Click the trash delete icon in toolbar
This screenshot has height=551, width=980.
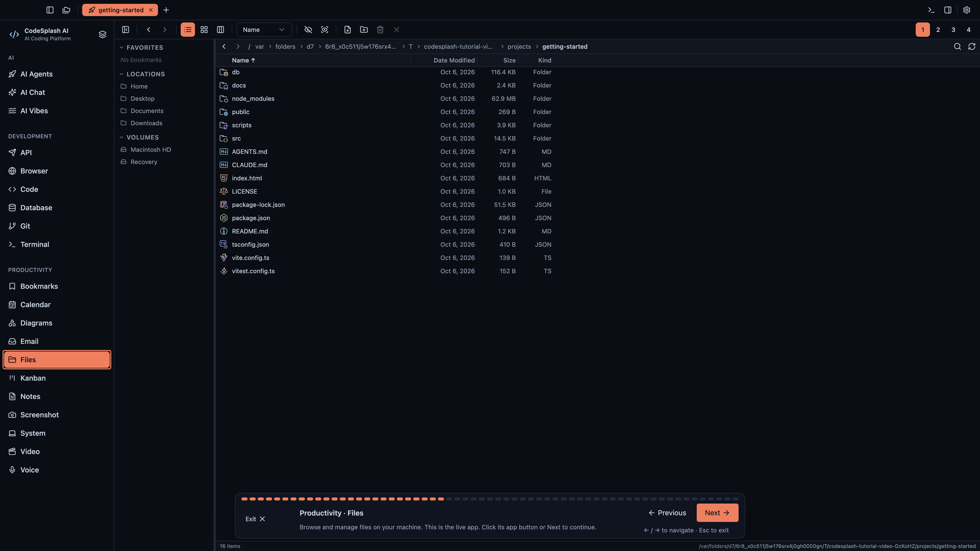pos(380,30)
